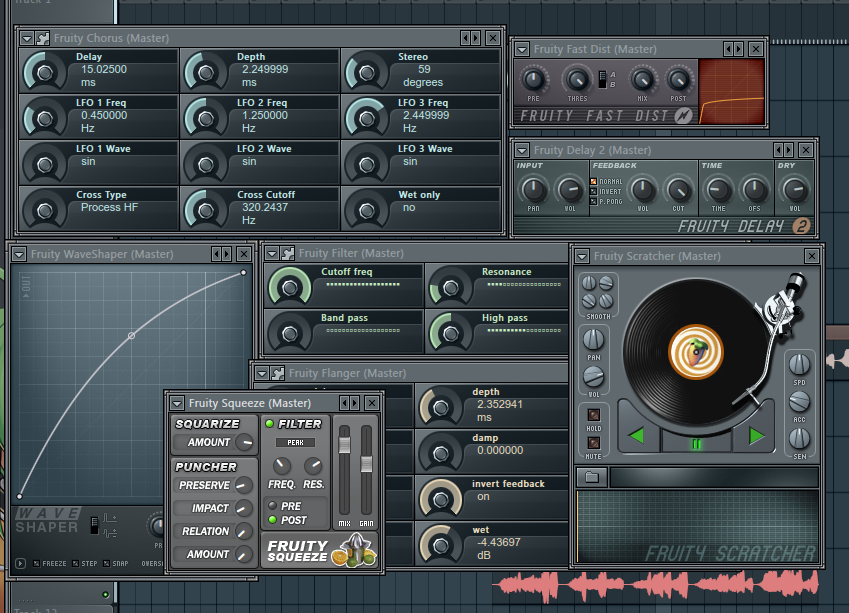Open the Fruity Flanger window menu arrow
This screenshot has height=613, width=849.
point(262,373)
